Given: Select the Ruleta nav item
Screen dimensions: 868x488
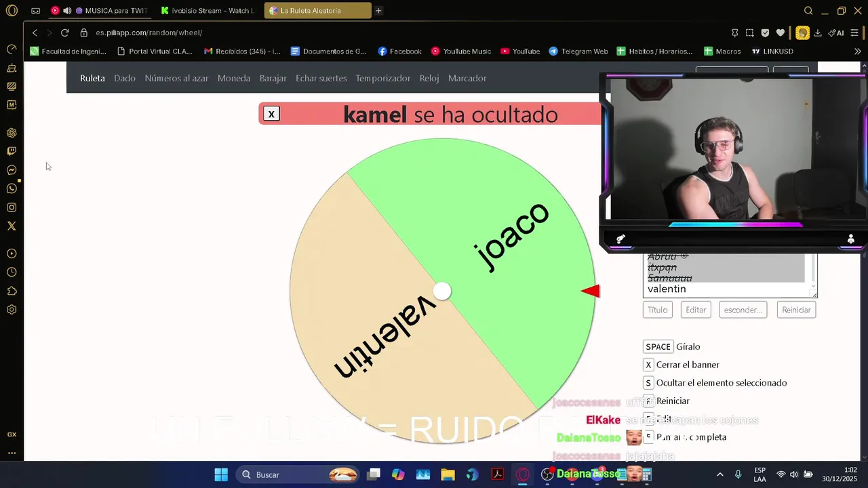Looking at the screenshot, I should coord(92,78).
